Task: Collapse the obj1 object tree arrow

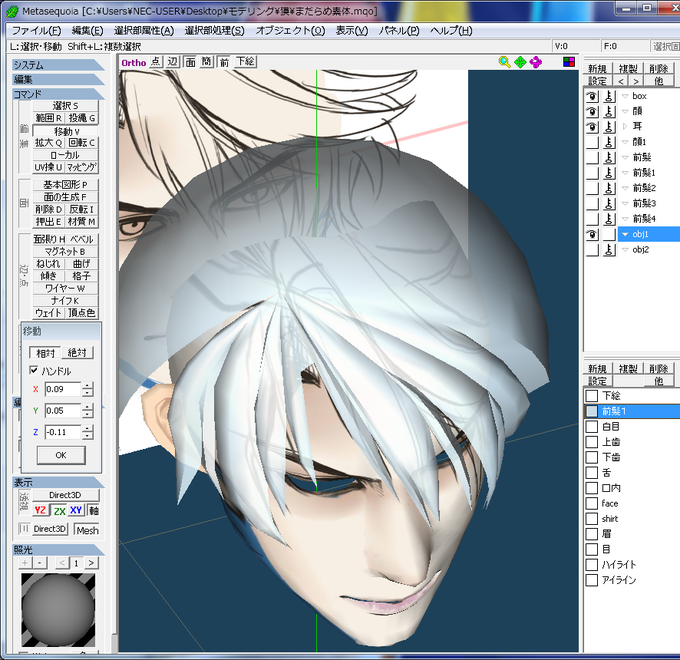Action: pos(625,234)
